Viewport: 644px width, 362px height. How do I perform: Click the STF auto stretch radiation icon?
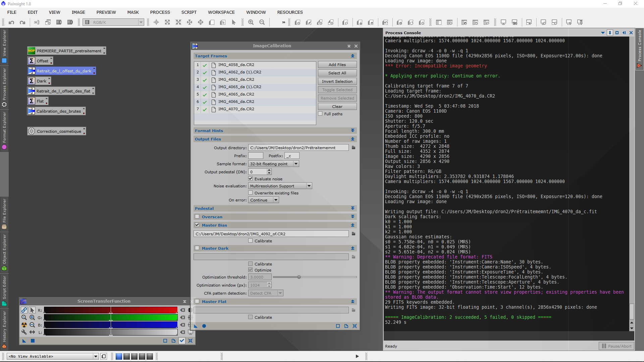24,325
